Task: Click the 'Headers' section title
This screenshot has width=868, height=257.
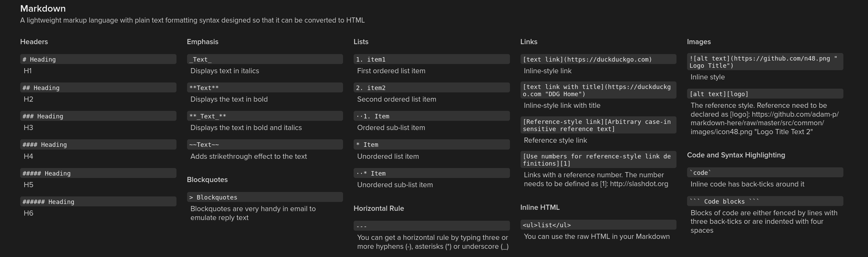Action: 34,42
